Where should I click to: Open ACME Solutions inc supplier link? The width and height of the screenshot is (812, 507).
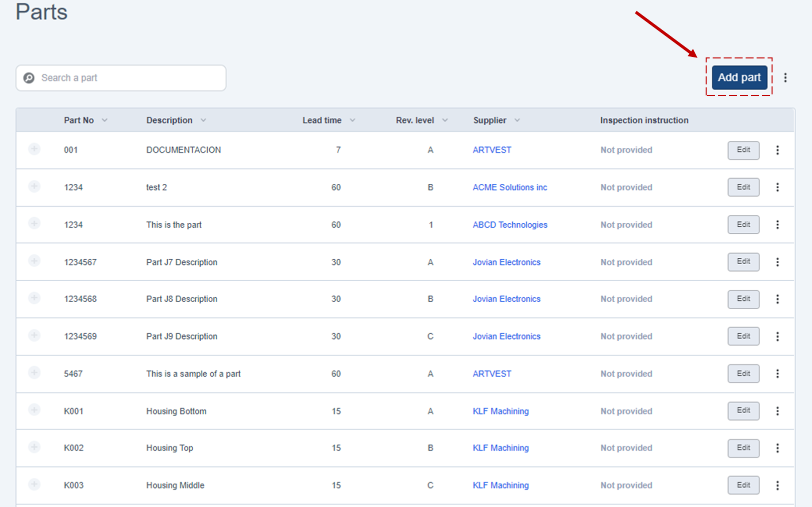pos(510,187)
